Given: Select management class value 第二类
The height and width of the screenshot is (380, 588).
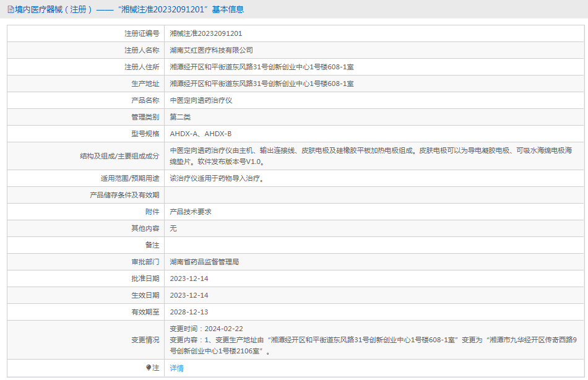Looking at the screenshot, I should coord(180,117).
